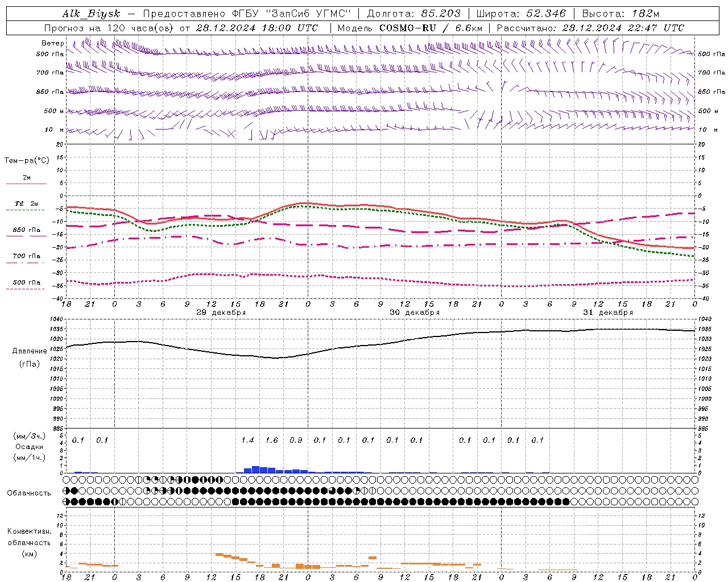Viewport: 728px width, 582px height.
Task: Click the station name Alk_Biysk in header
Action: (x=92, y=14)
